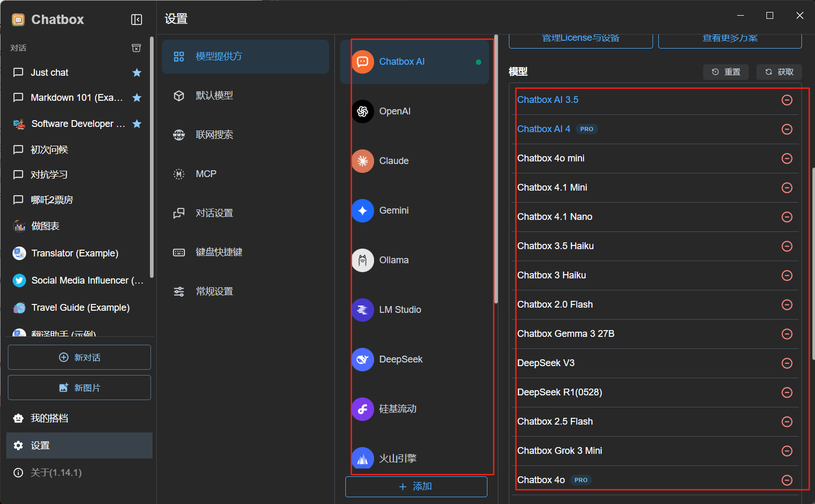This screenshot has height=504, width=815.
Task: Remove Chatbox Grok 3 Mini minus icon
Action: point(787,451)
